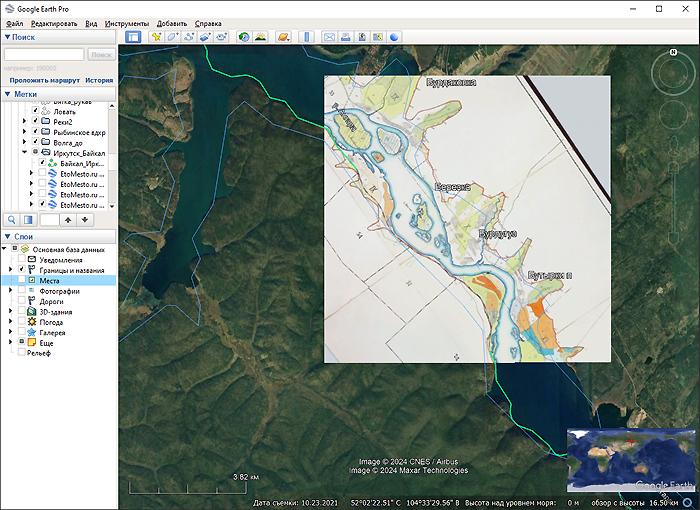Expand the Границы и названия layer
700x510 pixels.
(11, 270)
